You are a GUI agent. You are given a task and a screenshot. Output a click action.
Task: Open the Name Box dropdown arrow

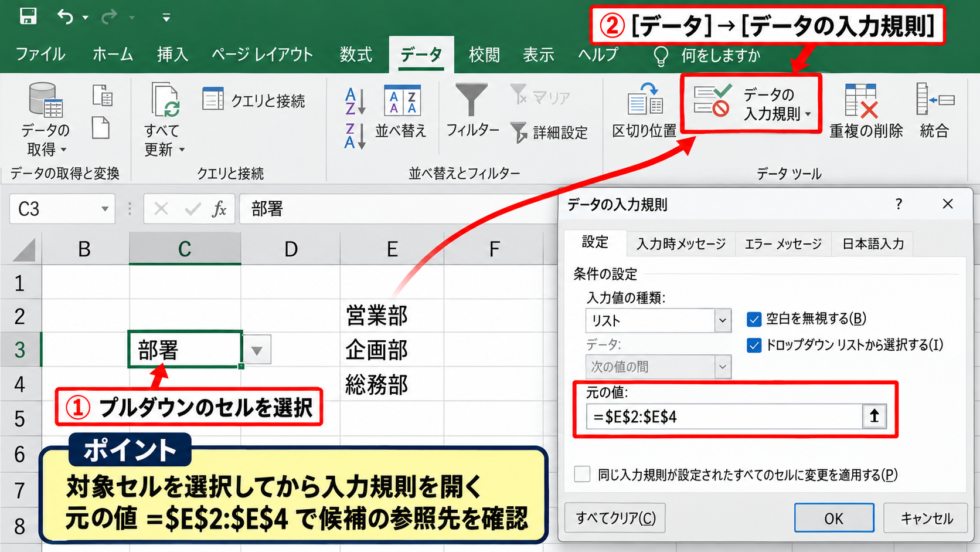pyautogui.click(x=105, y=209)
